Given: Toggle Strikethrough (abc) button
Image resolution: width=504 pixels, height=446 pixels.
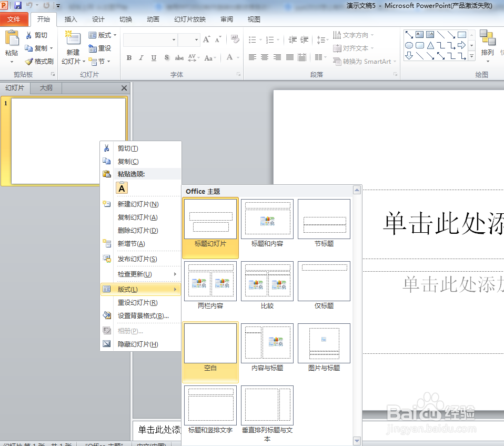Looking at the screenshot, I should [x=179, y=58].
